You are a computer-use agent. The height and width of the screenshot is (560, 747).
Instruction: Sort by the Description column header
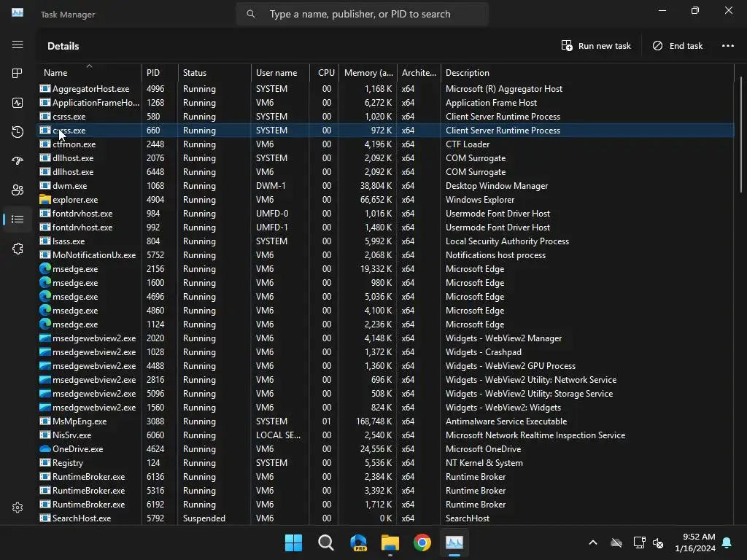point(587,72)
